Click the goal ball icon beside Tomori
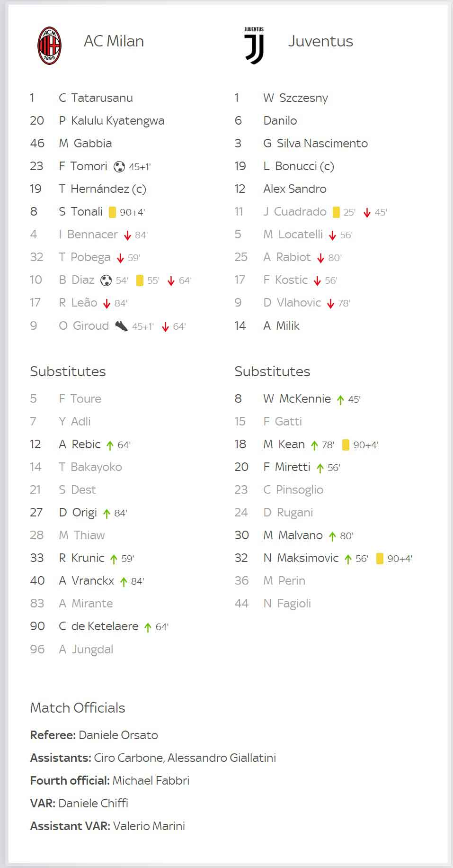 [x=119, y=166]
